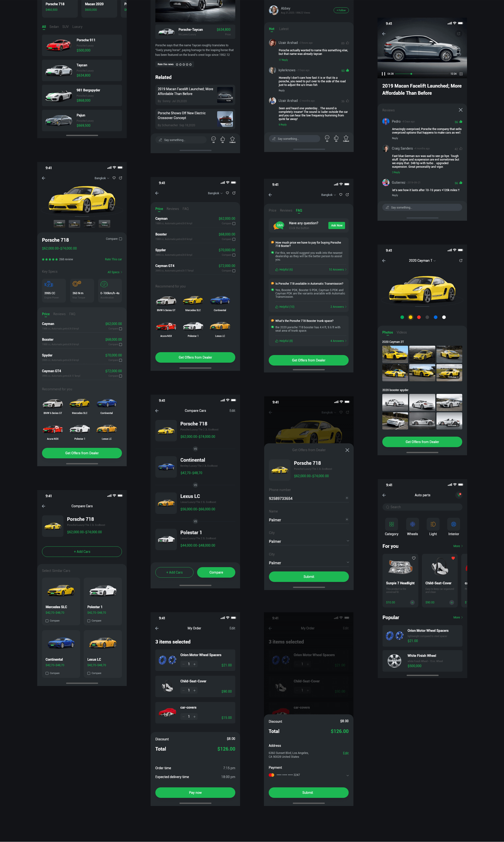Like Pedro's review with the thumbs-up
This screenshot has width=504, height=842.
[461, 121]
